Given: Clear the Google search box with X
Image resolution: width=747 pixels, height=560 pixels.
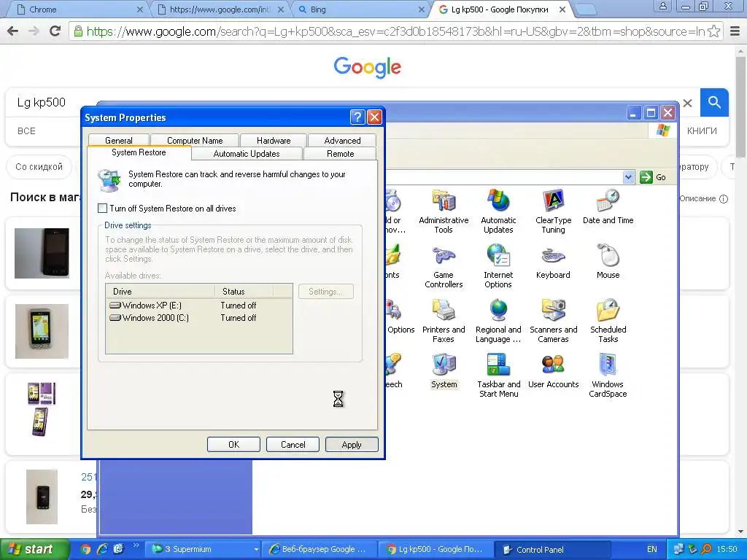Looking at the screenshot, I should (x=687, y=103).
